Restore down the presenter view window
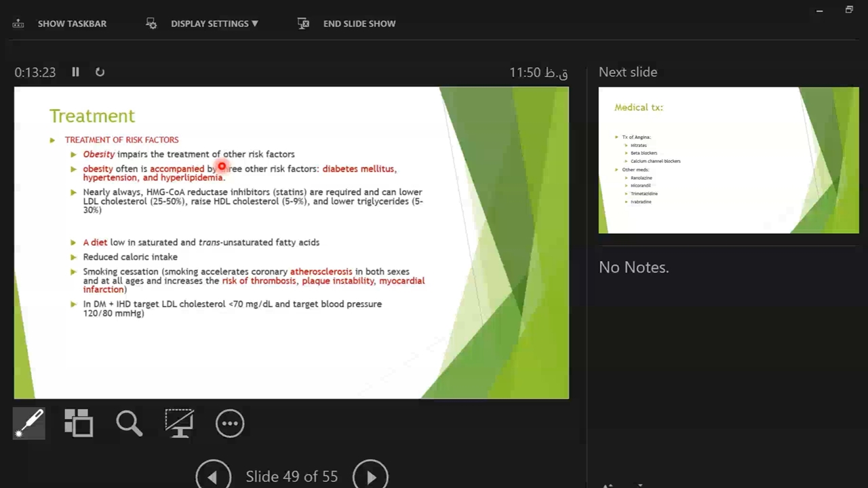This screenshot has height=488, width=868. point(848,10)
